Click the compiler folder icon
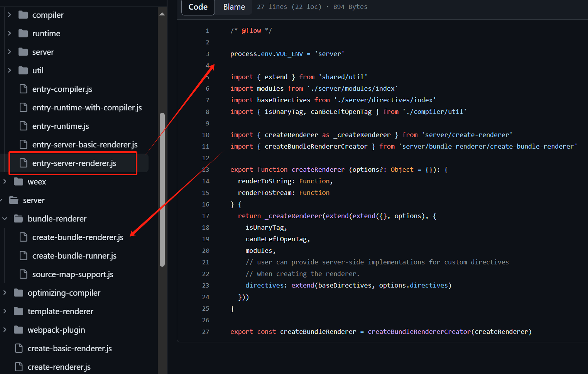 point(23,15)
